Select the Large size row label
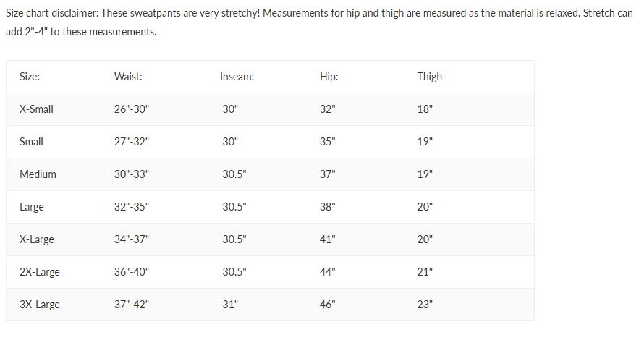The image size is (644, 340). click(32, 207)
